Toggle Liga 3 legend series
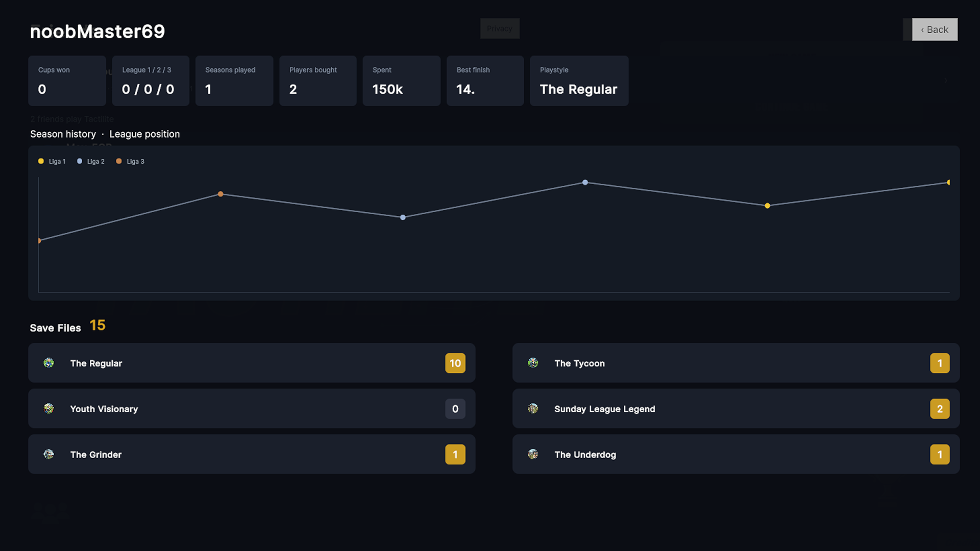Viewport: 980px width, 551px height. (x=130, y=161)
